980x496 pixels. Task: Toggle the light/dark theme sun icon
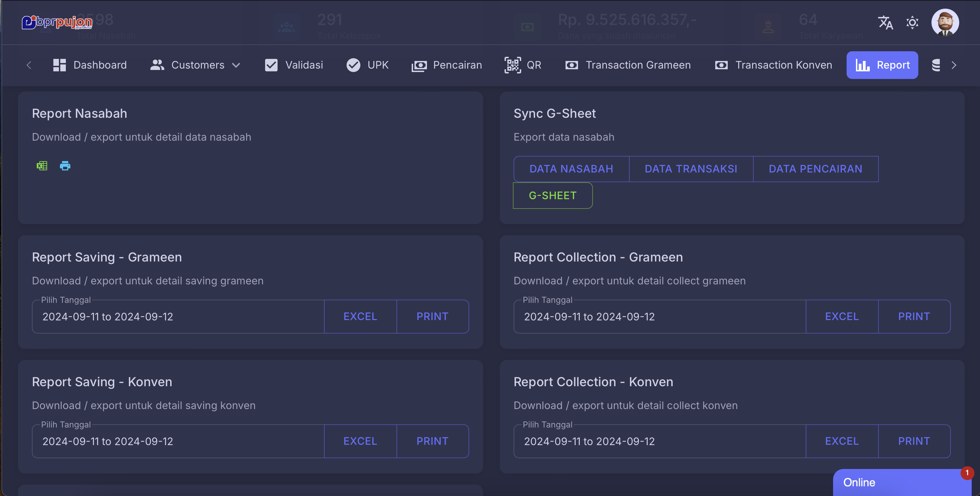pos(912,23)
